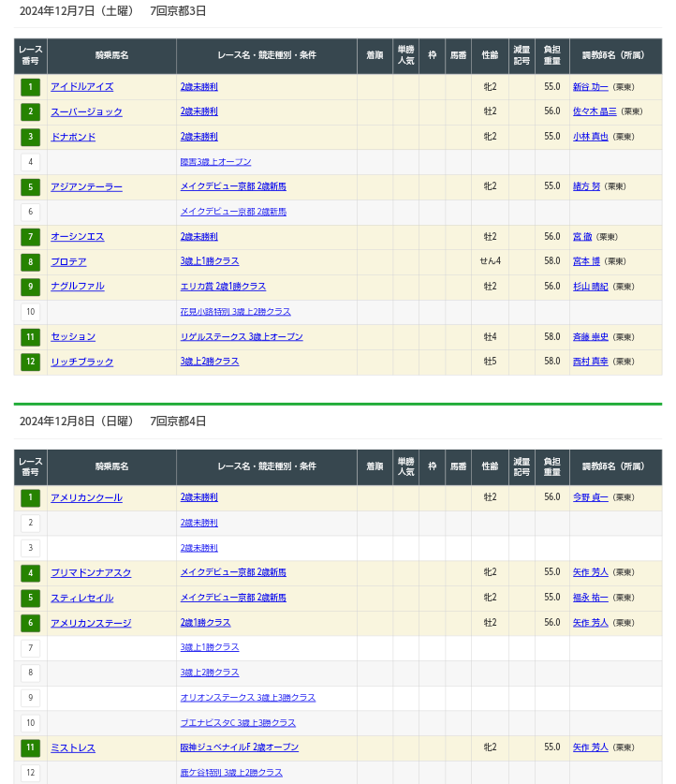The image size is (676, 784).
Task: Open リッチブラック horse link
Action: tap(82, 362)
